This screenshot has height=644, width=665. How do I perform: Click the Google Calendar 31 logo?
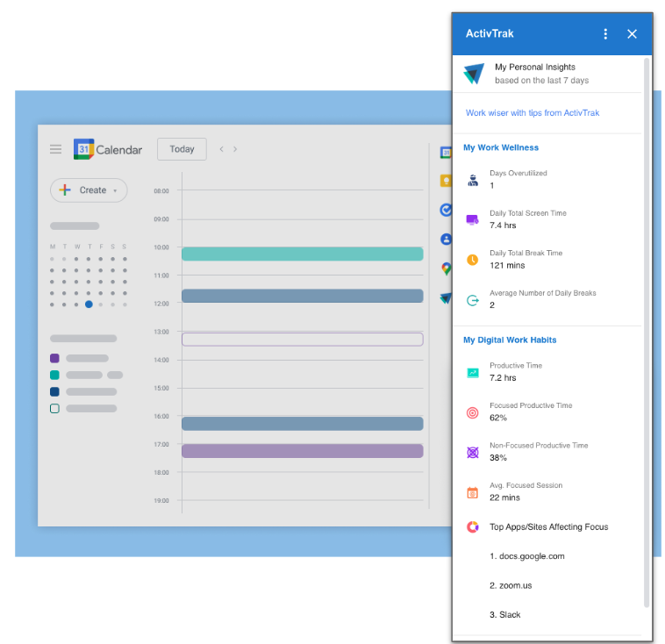(x=83, y=149)
